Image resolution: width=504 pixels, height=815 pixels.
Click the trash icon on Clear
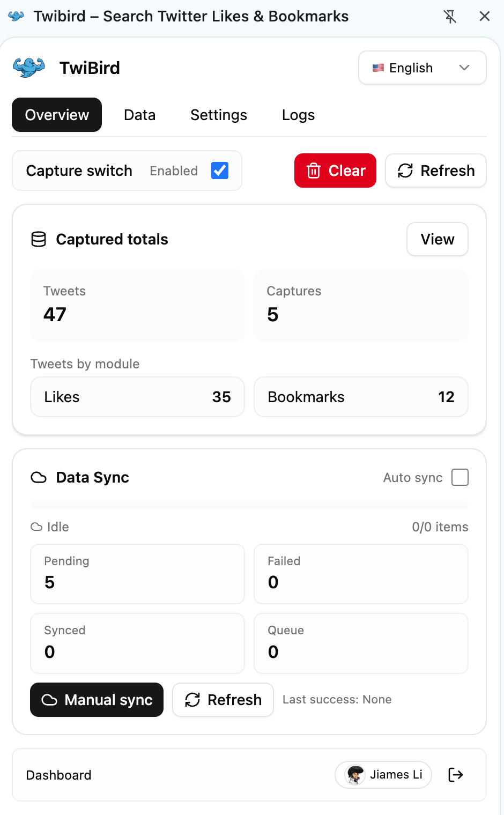pyautogui.click(x=314, y=171)
